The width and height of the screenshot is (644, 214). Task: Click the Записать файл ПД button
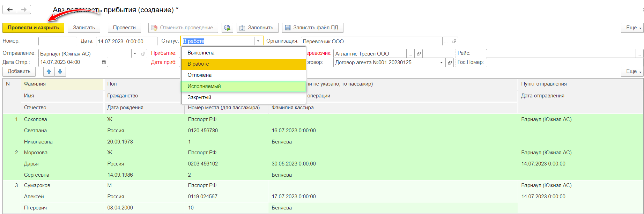312,28
